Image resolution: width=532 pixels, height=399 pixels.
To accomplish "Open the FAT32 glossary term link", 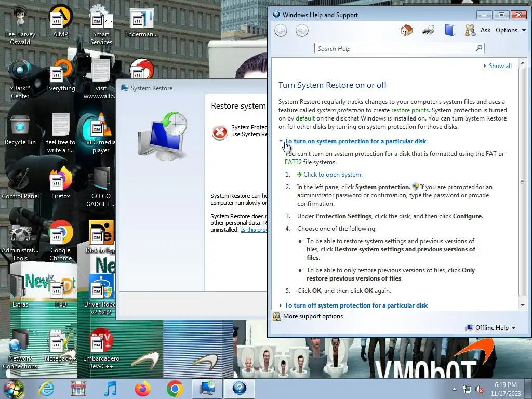I will click(x=293, y=162).
